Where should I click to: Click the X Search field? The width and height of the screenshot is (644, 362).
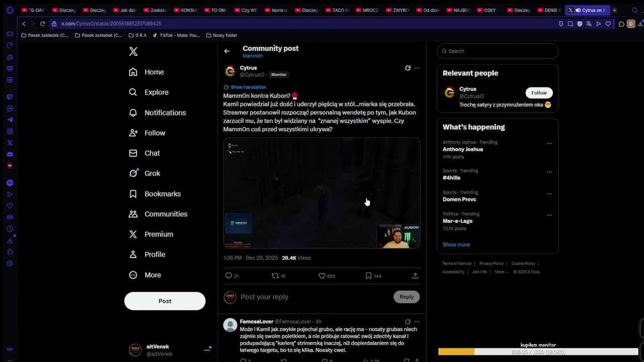[498, 51]
